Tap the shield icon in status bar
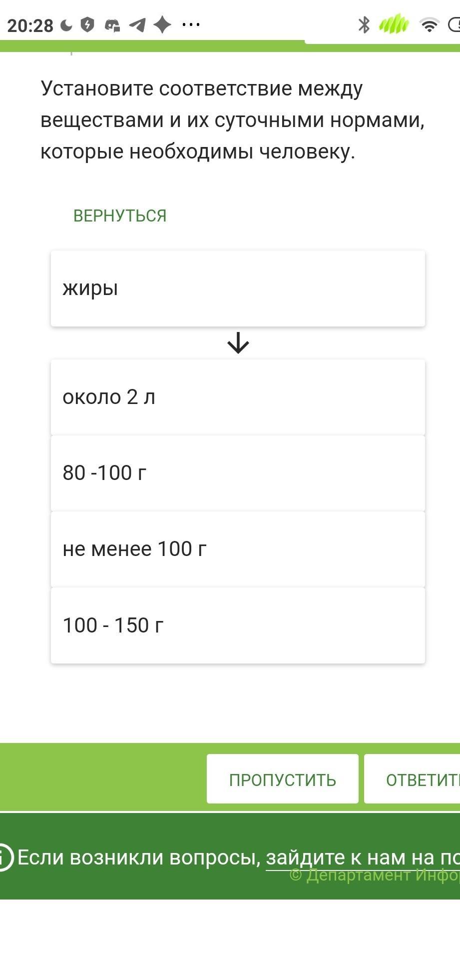The height and width of the screenshot is (980, 460). [x=87, y=24]
